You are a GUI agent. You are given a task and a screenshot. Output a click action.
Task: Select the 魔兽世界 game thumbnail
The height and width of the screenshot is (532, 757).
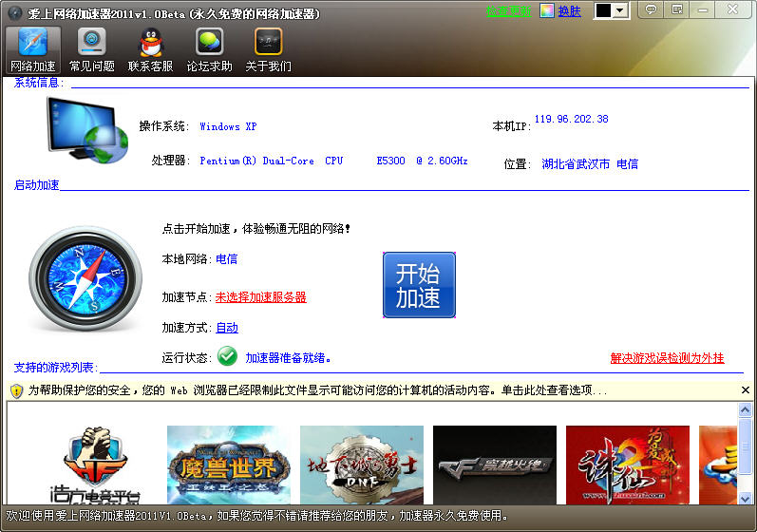click(228, 464)
